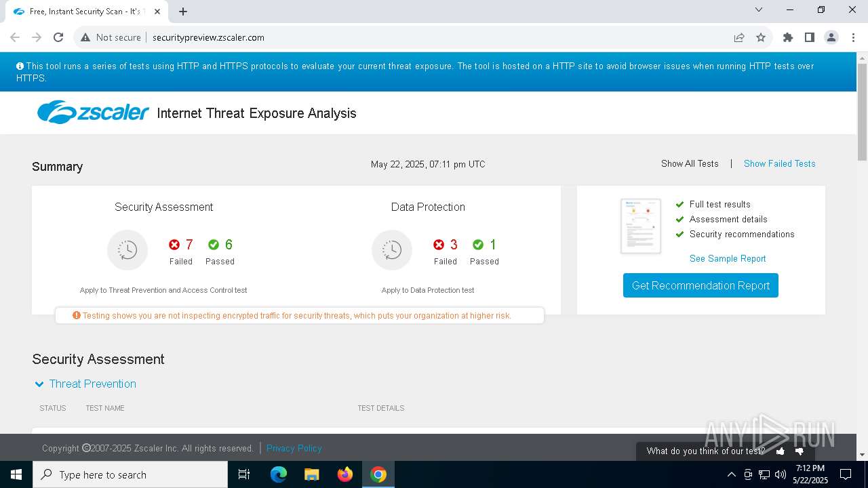The height and width of the screenshot is (488, 868).
Task: Open the Chrome profile avatar
Action: click(x=831, y=37)
